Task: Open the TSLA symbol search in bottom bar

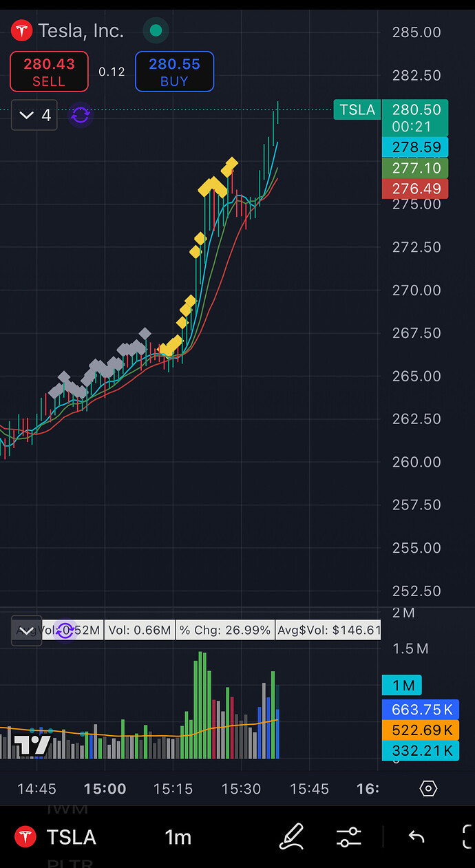Action: [x=72, y=837]
